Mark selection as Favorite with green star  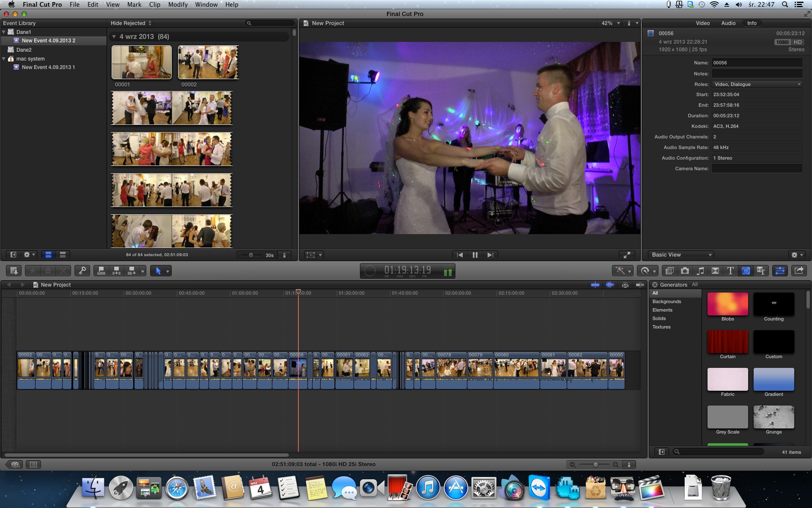(x=33, y=271)
